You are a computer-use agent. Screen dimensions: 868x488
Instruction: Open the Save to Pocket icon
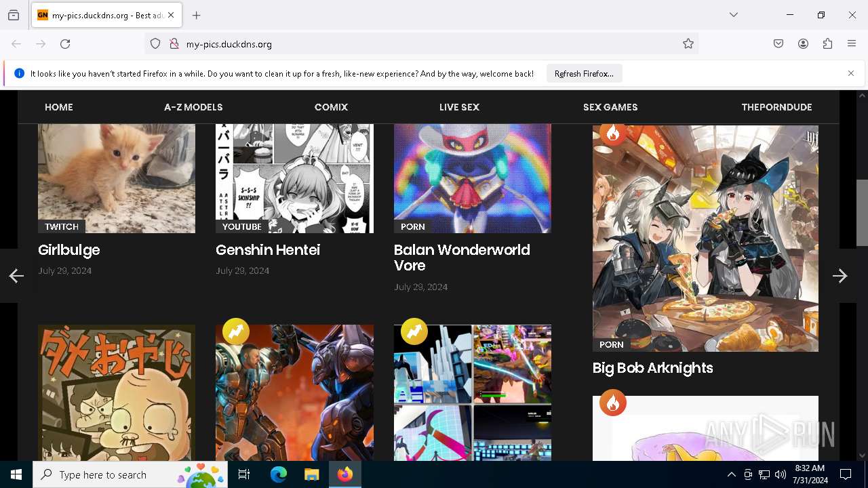pos(778,44)
